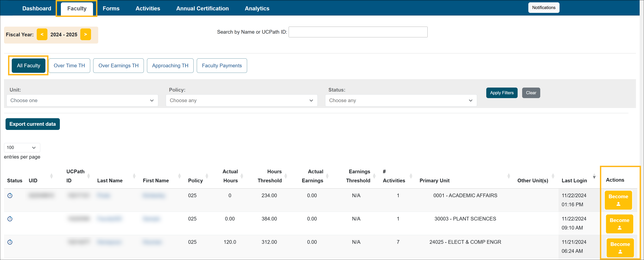Become the Elect & Comp Engr faculty user

[x=620, y=247]
